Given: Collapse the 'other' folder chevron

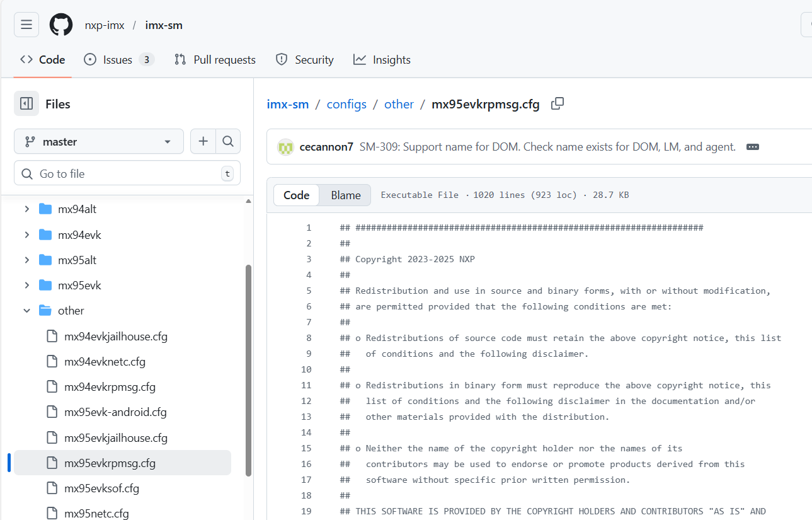Looking at the screenshot, I should click(26, 311).
